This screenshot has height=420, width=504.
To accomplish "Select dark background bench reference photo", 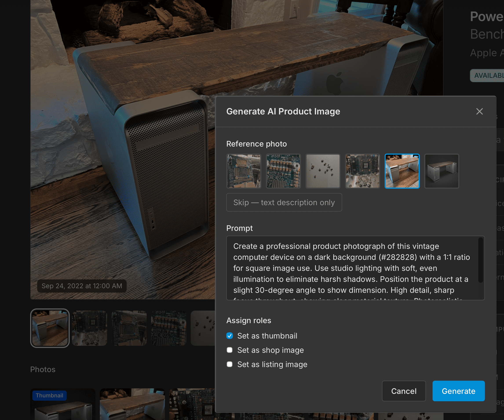I will [x=442, y=171].
